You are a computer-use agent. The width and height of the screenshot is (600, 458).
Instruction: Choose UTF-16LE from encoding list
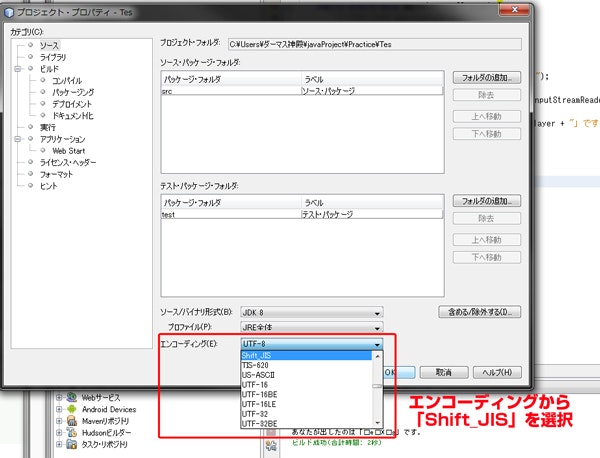306,404
